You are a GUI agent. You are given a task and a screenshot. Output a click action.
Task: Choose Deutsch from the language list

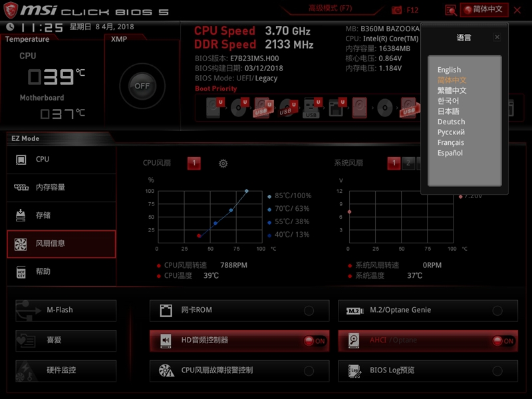click(451, 122)
